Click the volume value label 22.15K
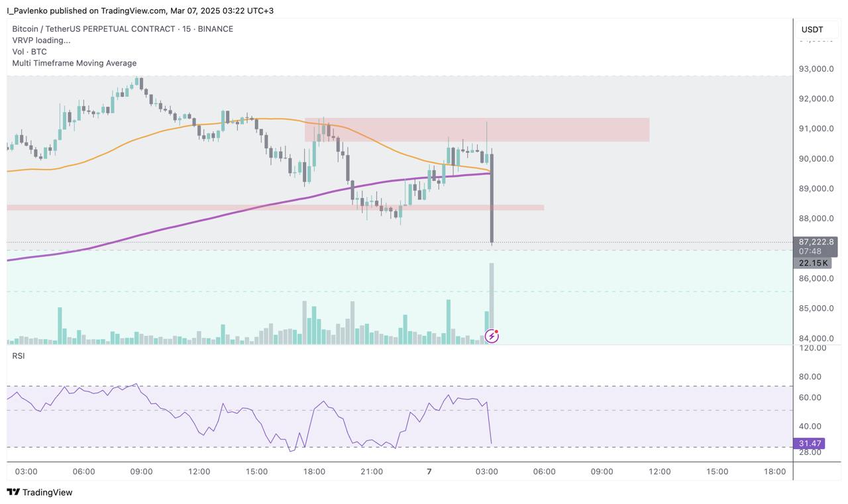The height and width of the screenshot is (504, 848). tap(812, 263)
